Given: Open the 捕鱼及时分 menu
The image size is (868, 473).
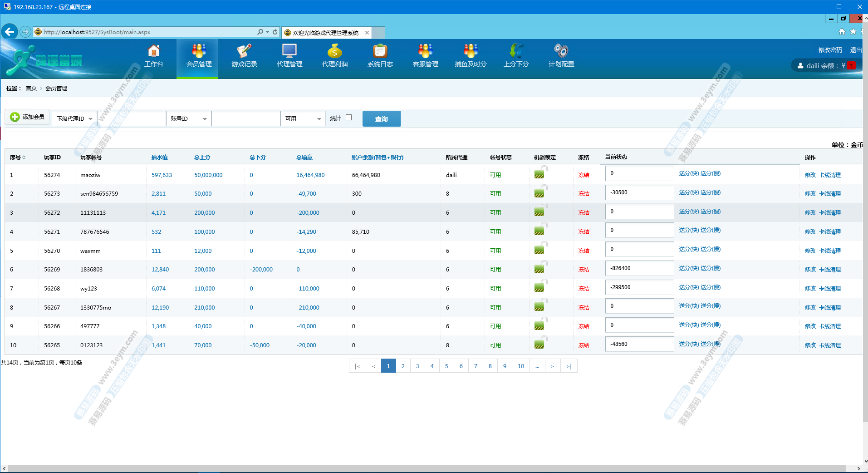Looking at the screenshot, I should 471,57.
